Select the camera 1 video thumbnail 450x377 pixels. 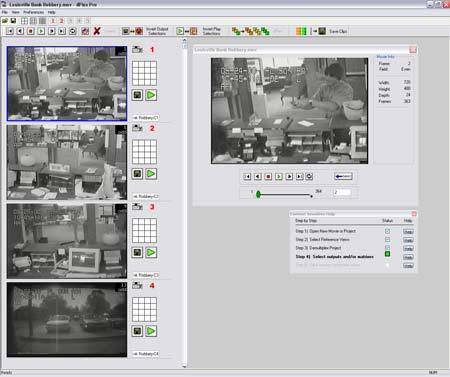click(67, 83)
